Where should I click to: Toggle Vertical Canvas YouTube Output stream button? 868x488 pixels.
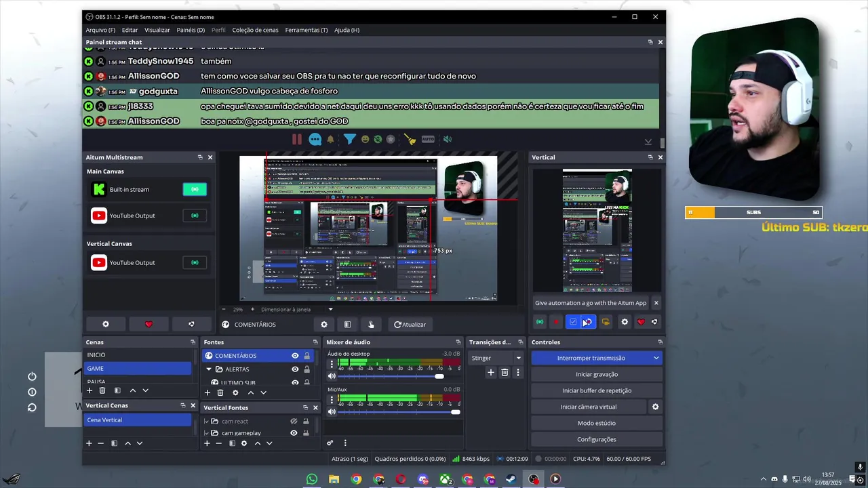tap(195, 262)
